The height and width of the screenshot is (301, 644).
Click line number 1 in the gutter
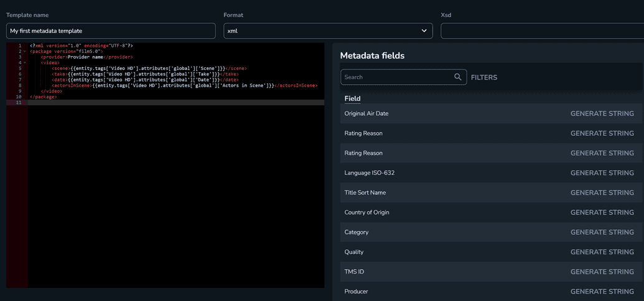coord(20,45)
